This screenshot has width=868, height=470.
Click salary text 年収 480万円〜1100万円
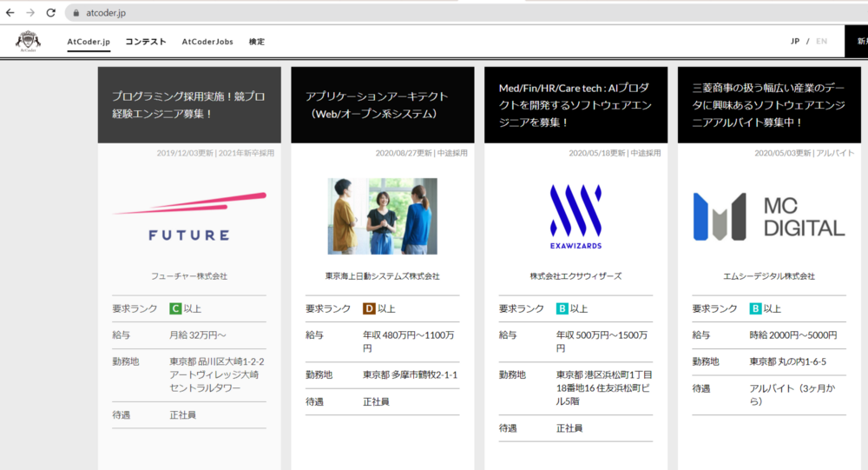[x=409, y=342]
